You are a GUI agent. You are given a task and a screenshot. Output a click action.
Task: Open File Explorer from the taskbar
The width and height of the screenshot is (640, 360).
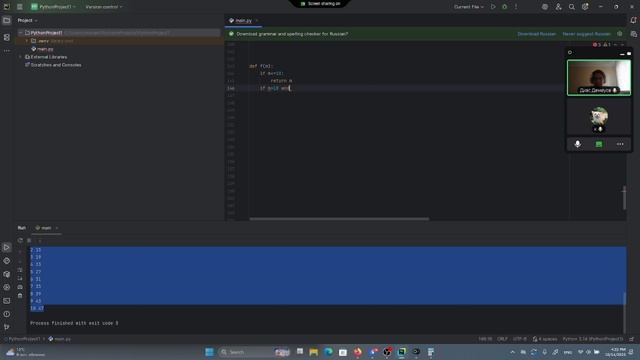coord(313,352)
